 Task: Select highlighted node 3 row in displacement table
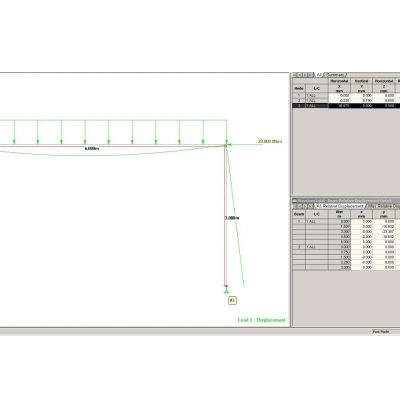coord(346,106)
